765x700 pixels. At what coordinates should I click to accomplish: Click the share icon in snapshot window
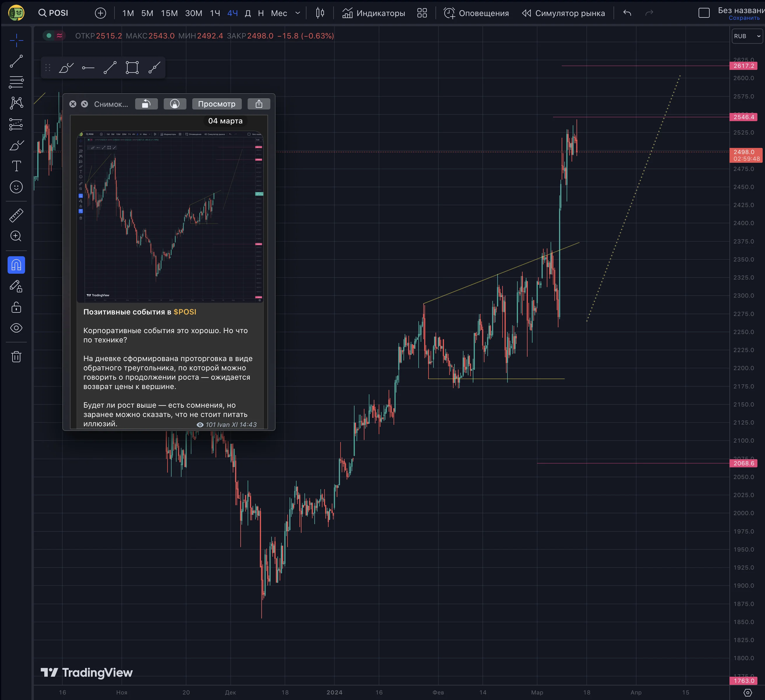[259, 104]
